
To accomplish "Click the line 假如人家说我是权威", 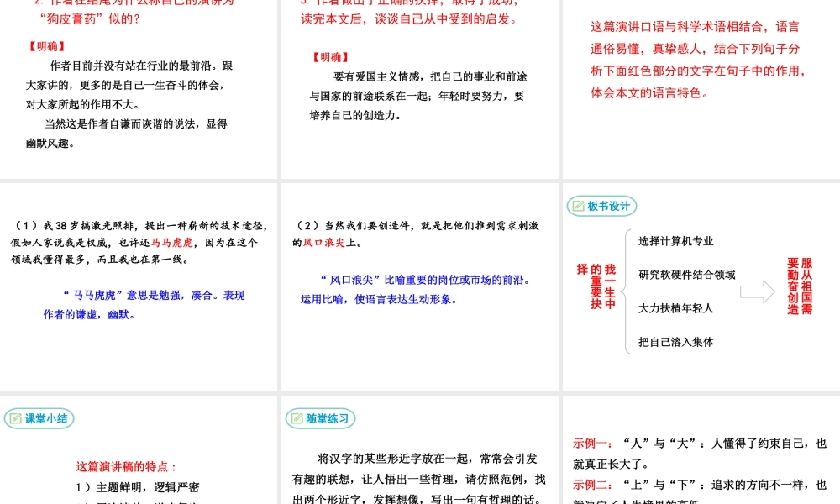I will (x=134, y=243).
